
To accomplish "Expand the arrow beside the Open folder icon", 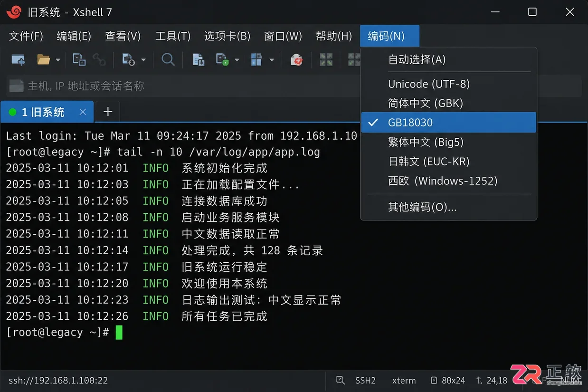I will pos(58,60).
